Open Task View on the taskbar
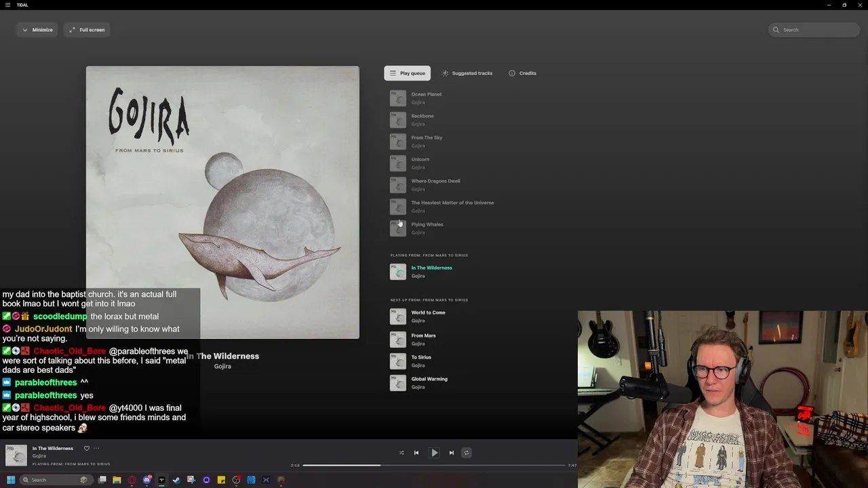This screenshot has width=868, height=488. [x=102, y=480]
